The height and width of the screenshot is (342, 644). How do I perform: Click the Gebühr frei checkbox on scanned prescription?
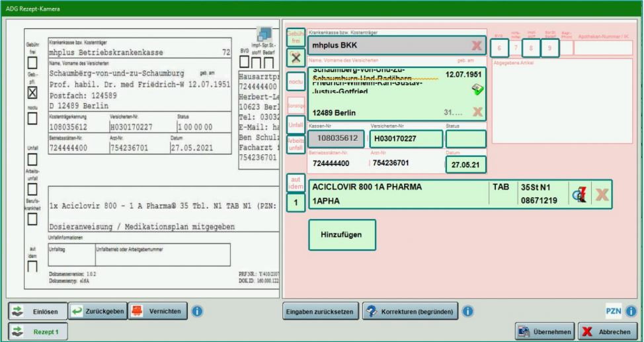(32, 63)
